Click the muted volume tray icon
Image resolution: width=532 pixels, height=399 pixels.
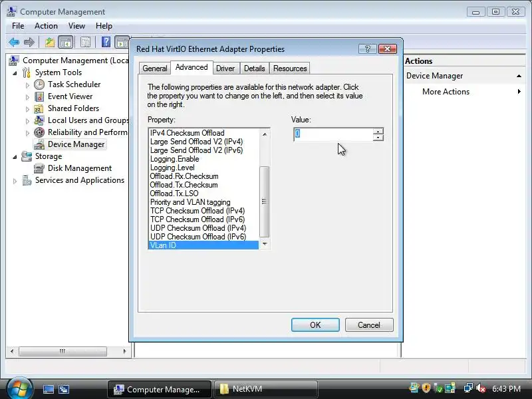point(481,388)
